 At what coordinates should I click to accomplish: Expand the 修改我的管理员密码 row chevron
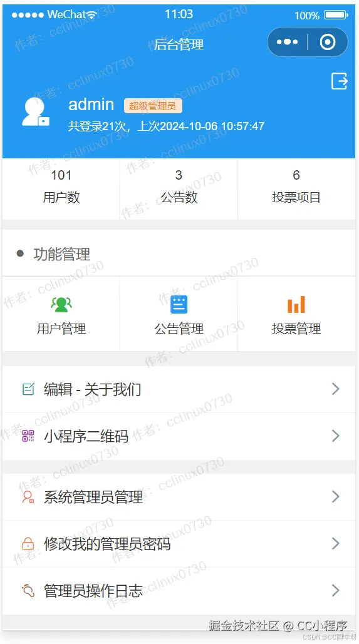336,544
